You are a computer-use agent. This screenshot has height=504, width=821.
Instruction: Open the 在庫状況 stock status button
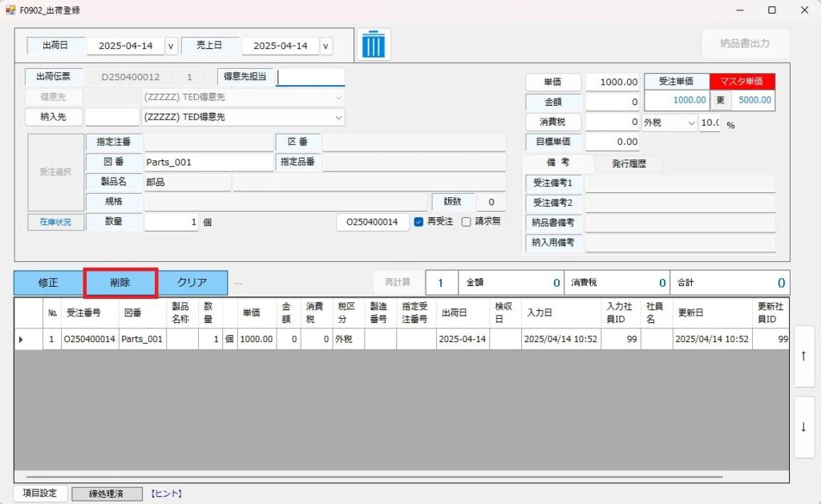[x=55, y=223]
